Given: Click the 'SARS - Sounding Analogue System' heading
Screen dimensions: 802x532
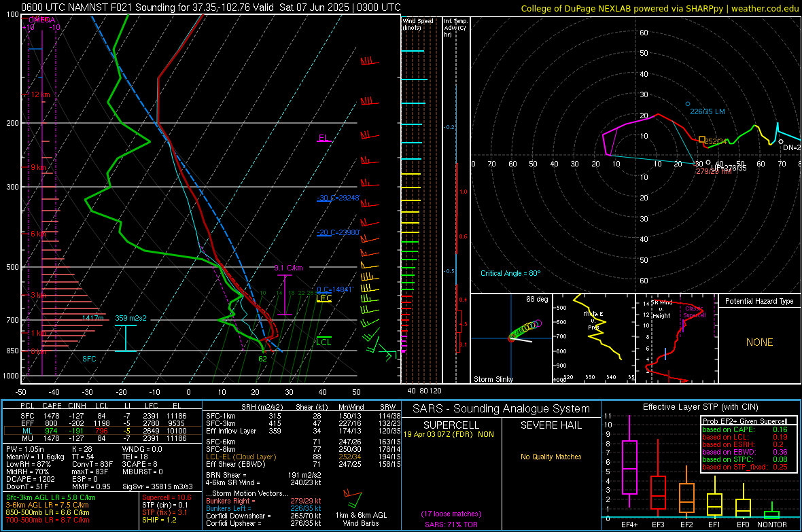Looking at the screenshot, I should point(502,409).
